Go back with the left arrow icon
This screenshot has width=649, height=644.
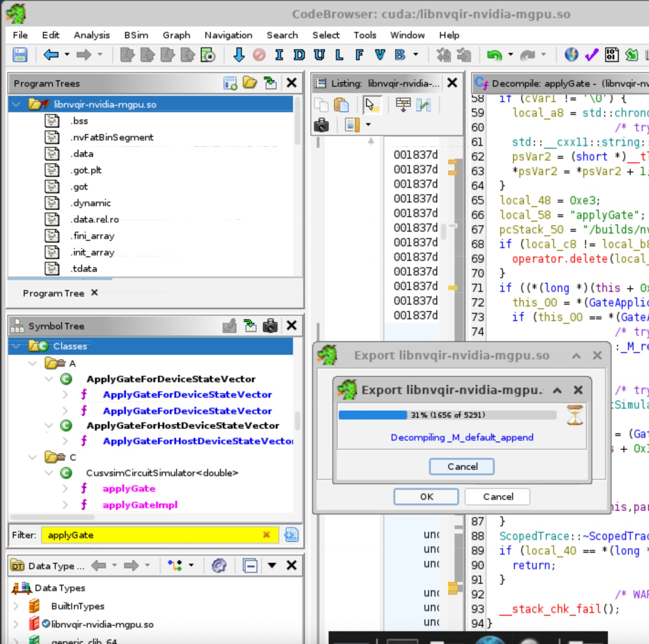51,55
